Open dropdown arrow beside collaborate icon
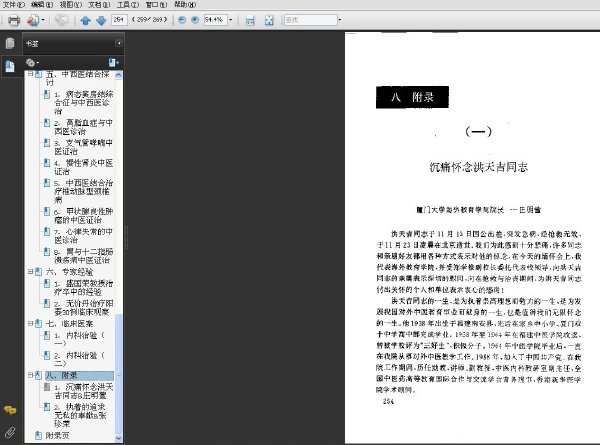 click(x=43, y=20)
